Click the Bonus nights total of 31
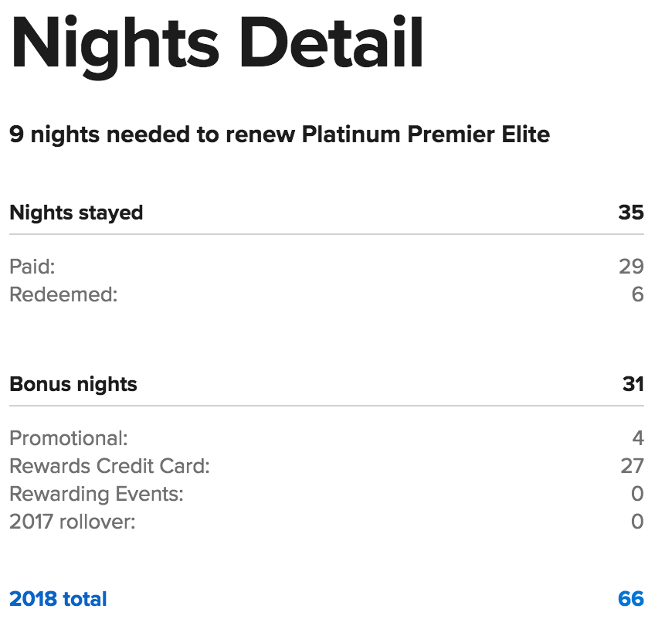 coord(633,384)
